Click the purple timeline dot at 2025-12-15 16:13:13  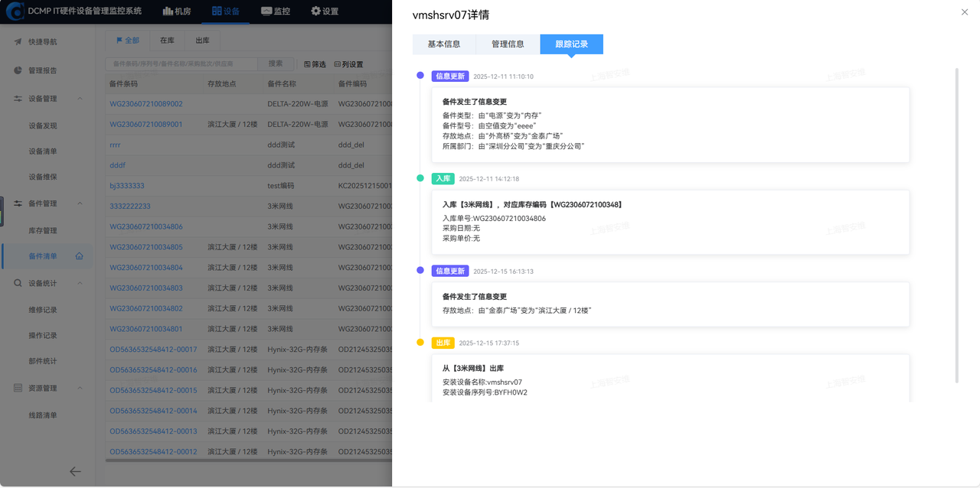coord(420,270)
